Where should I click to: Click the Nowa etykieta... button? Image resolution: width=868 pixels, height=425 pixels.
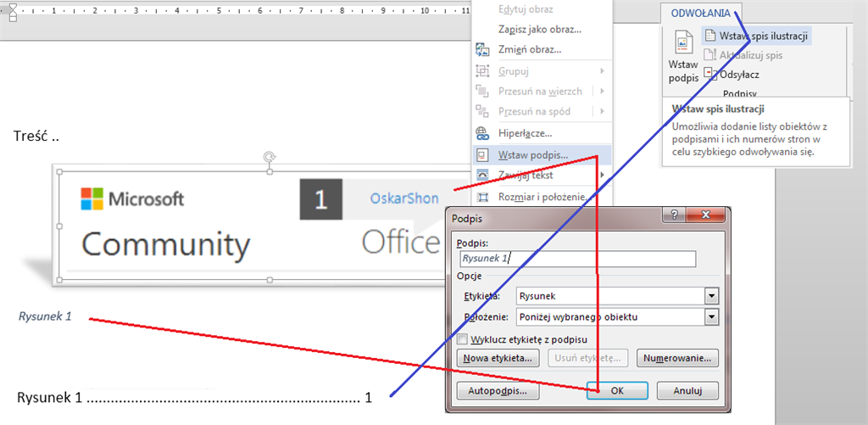(498, 358)
